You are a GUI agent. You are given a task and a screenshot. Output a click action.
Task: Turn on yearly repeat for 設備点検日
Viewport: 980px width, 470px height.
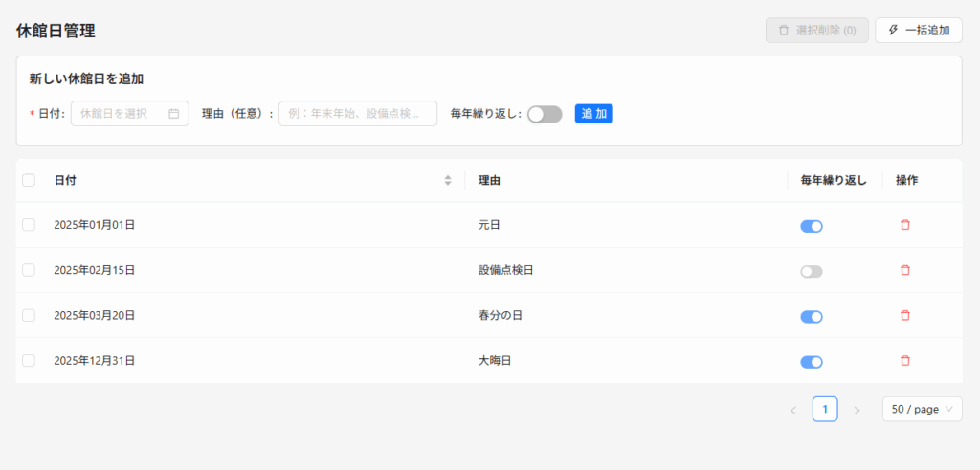tap(812, 271)
